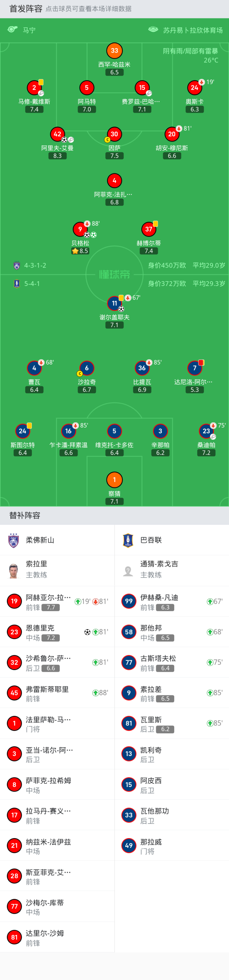This screenshot has width=229, height=980.
Task: Tap captain 因萨 number 30 icon
Action: (x=114, y=134)
